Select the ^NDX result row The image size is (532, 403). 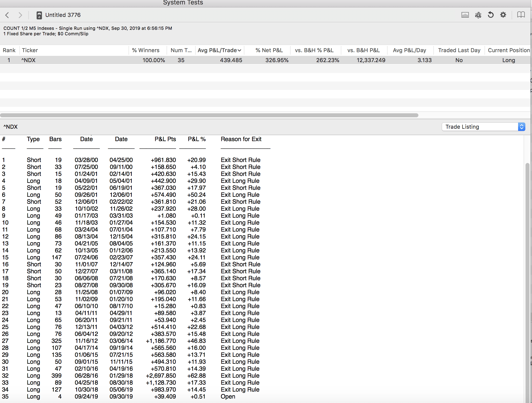pos(249,60)
